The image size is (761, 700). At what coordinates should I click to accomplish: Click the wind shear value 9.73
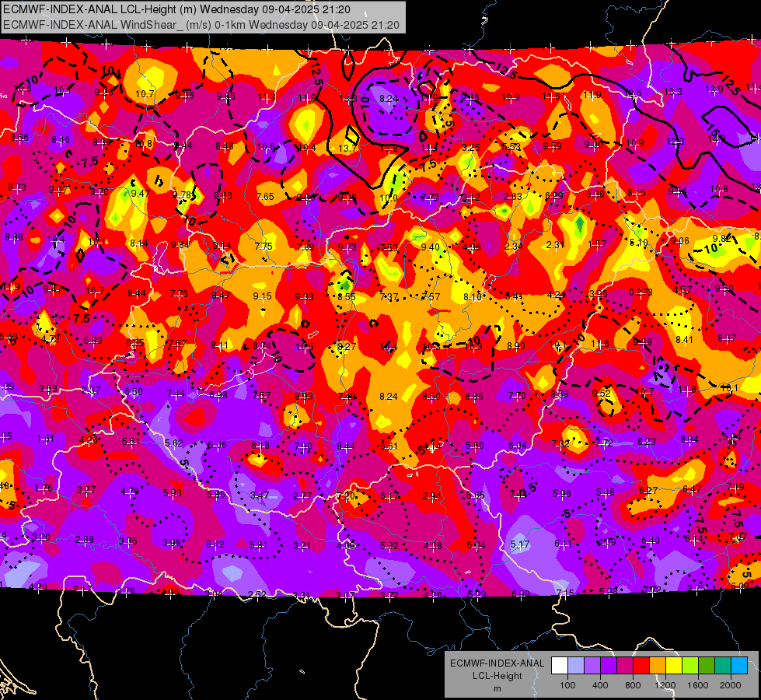pyautogui.click(x=347, y=247)
